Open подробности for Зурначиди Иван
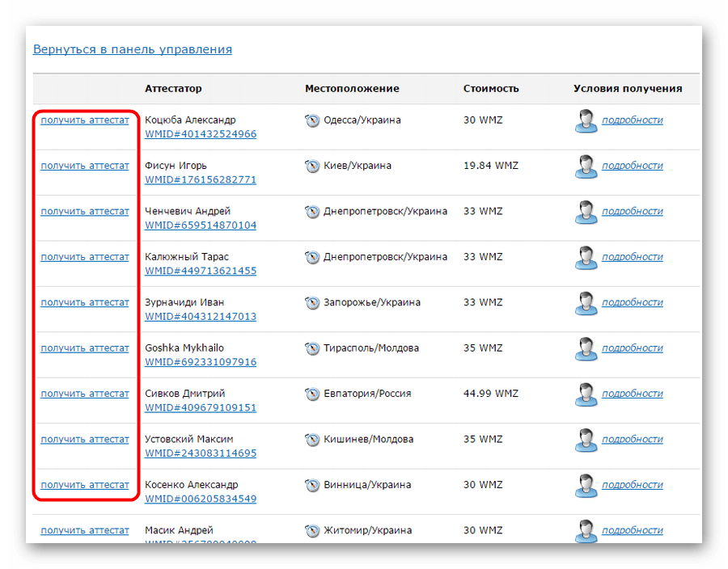 tap(632, 302)
